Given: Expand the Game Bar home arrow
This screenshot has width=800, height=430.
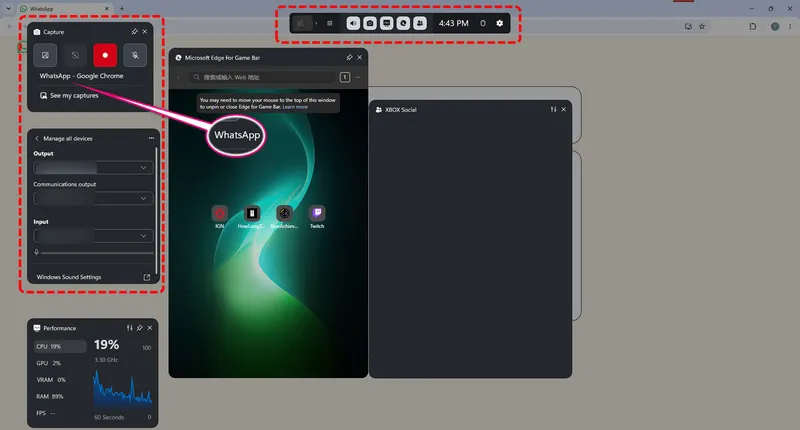Looking at the screenshot, I should click(316, 23).
